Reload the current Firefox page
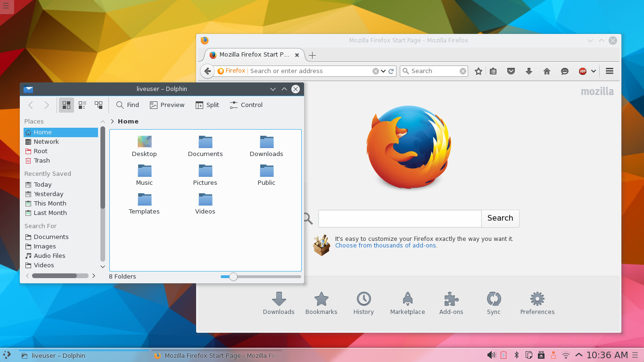Screen dimensions: 644x362 [x=391, y=71]
